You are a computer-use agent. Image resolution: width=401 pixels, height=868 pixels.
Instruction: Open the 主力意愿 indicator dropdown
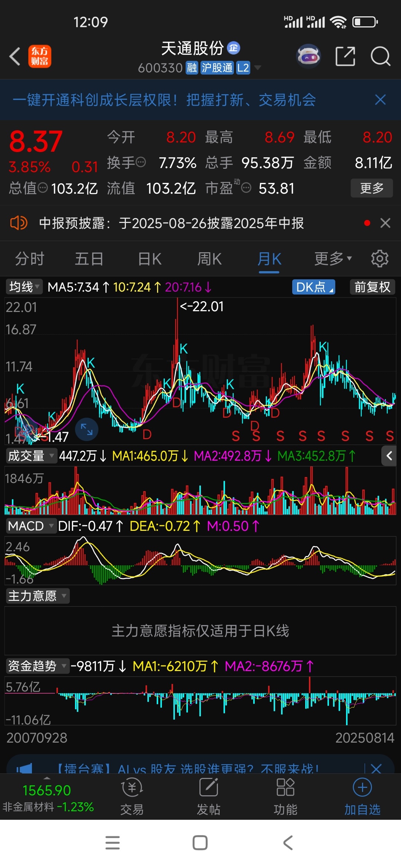coord(38,596)
